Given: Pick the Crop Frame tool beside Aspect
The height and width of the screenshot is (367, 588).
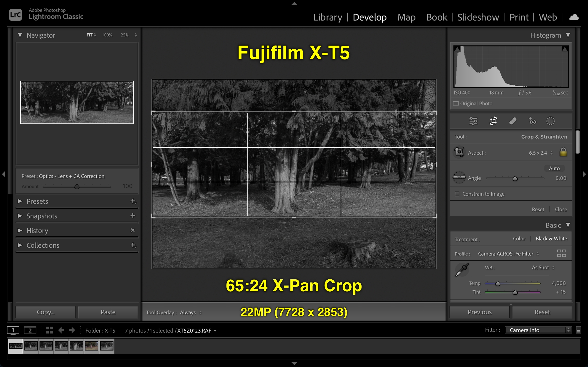Looking at the screenshot, I should coord(459,152).
